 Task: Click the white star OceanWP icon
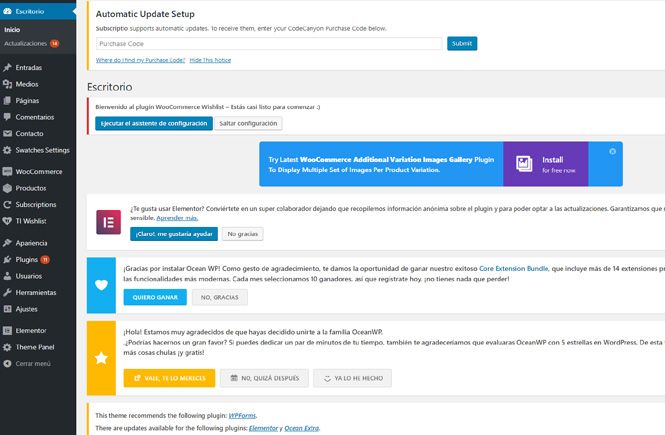(101, 358)
